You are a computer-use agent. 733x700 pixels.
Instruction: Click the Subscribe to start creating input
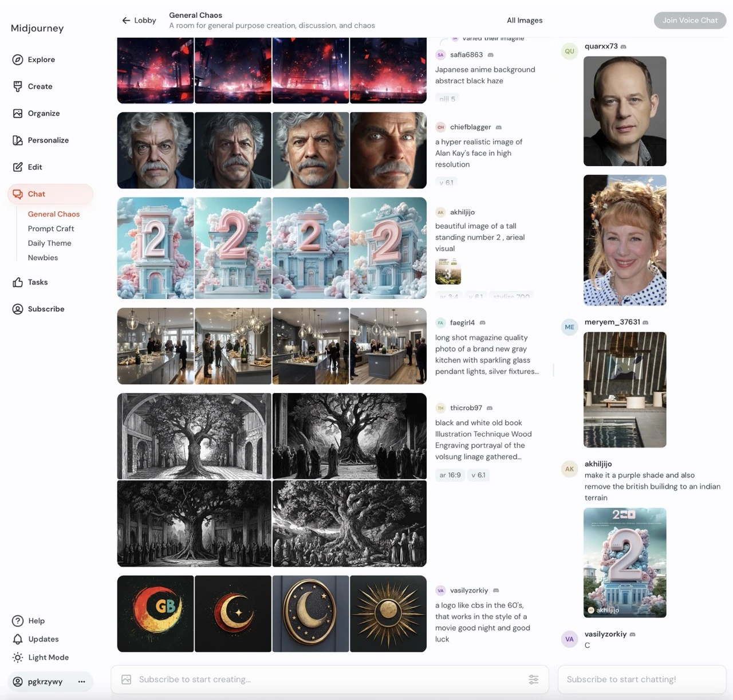[x=329, y=679]
